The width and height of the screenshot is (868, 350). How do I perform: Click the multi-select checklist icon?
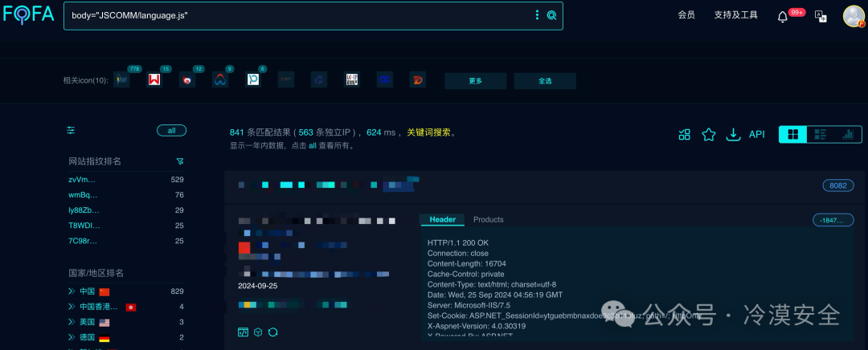[684, 134]
